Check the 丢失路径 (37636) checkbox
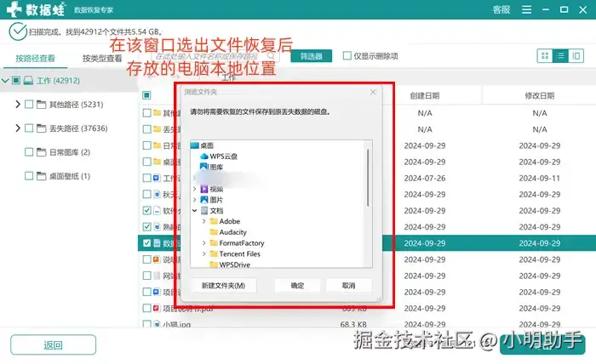596x364 pixels. click(x=29, y=128)
